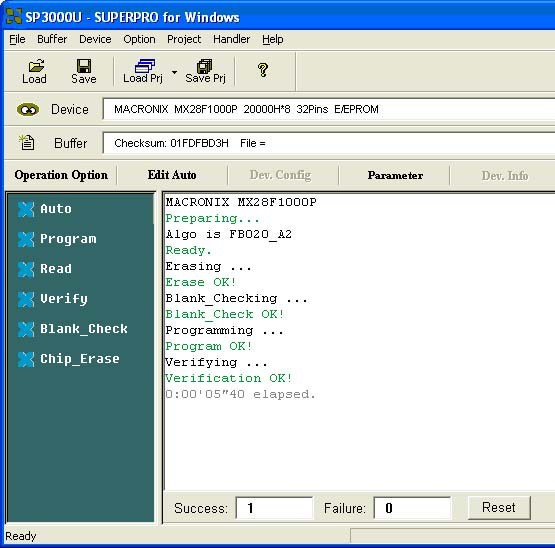The width and height of the screenshot is (555, 548).
Task: Run the Auto operation
Action: coord(45,209)
